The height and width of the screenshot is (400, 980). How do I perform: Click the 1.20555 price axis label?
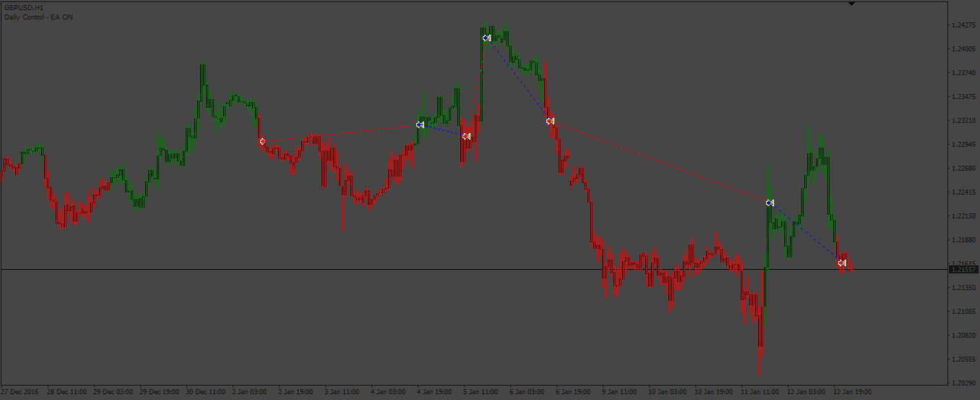pyautogui.click(x=963, y=359)
